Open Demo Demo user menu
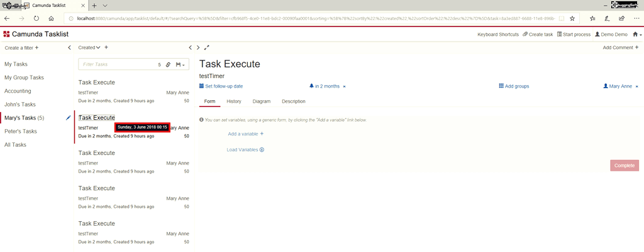 (x=611, y=35)
